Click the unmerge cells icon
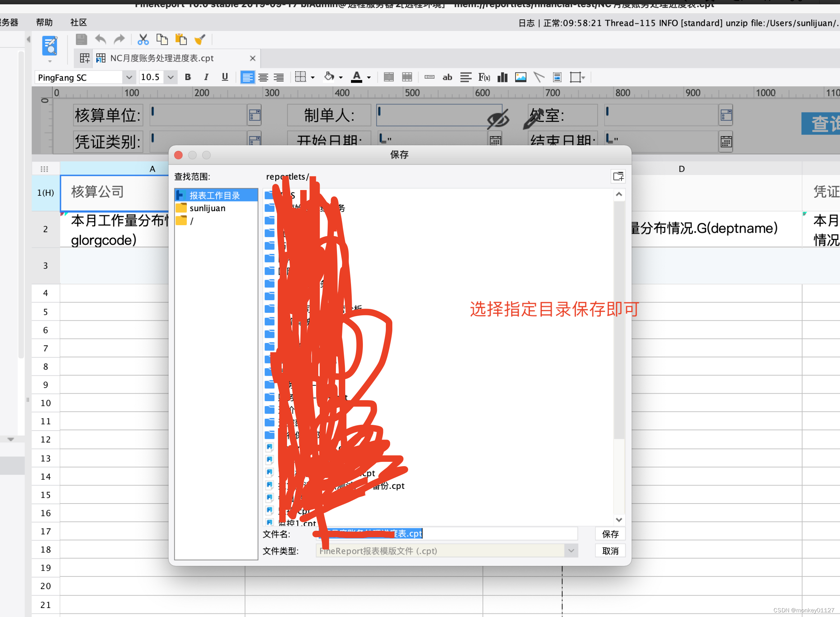The width and height of the screenshot is (840, 617). pyautogui.click(x=407, y=77)
